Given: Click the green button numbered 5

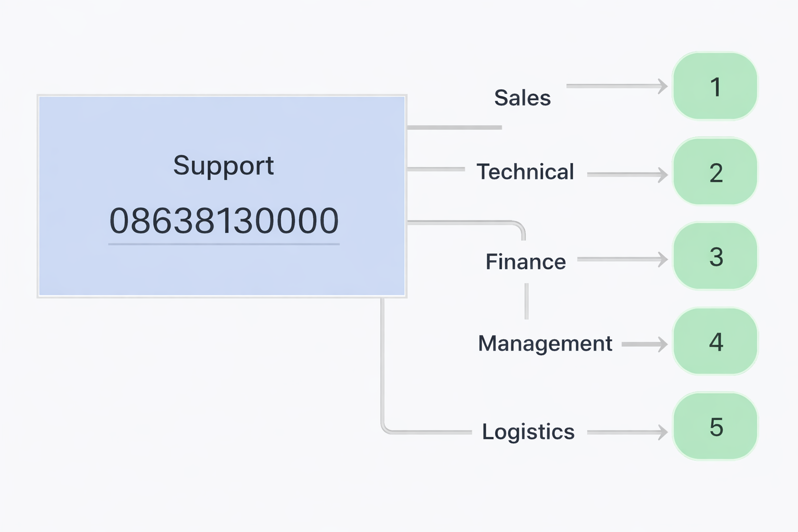Looking at the screenshot, I should [715, 427].
